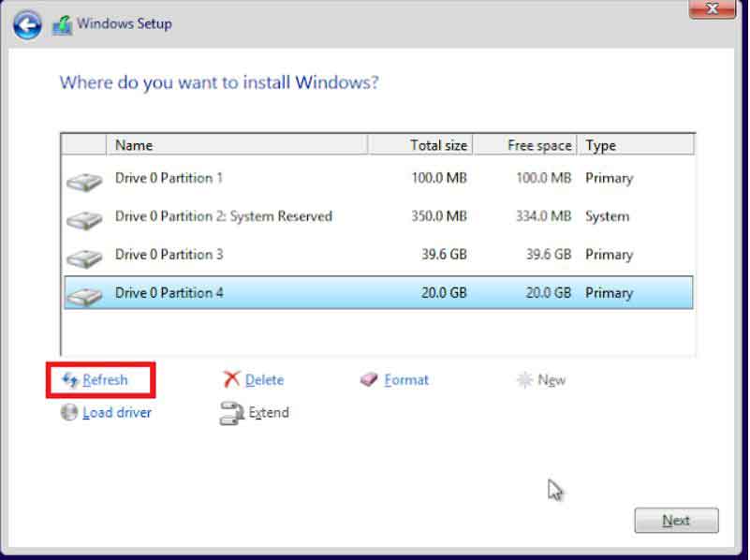Select Drive 0 Partition 4 name
This screenshot has width=750, height=560.
[169, 293]
